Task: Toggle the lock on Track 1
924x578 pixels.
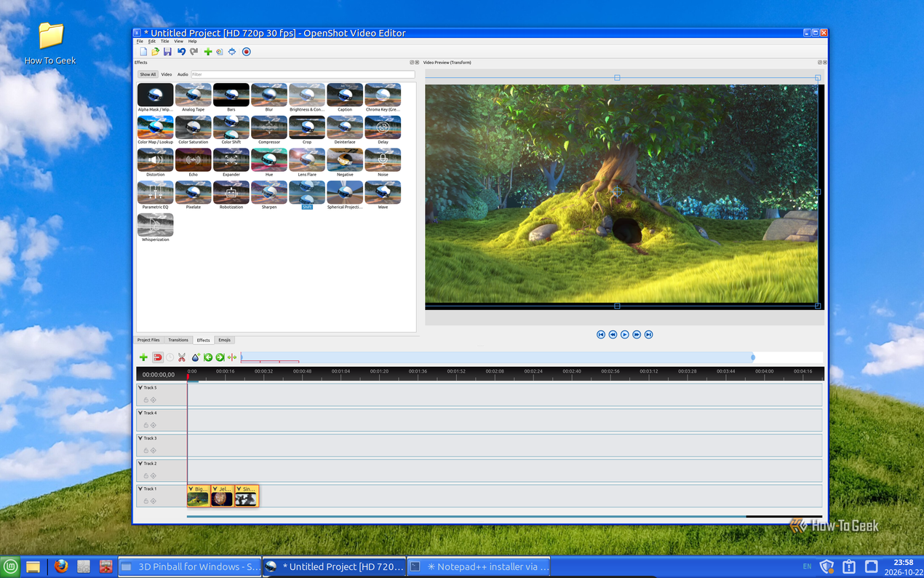Action: tap(146, 501)
